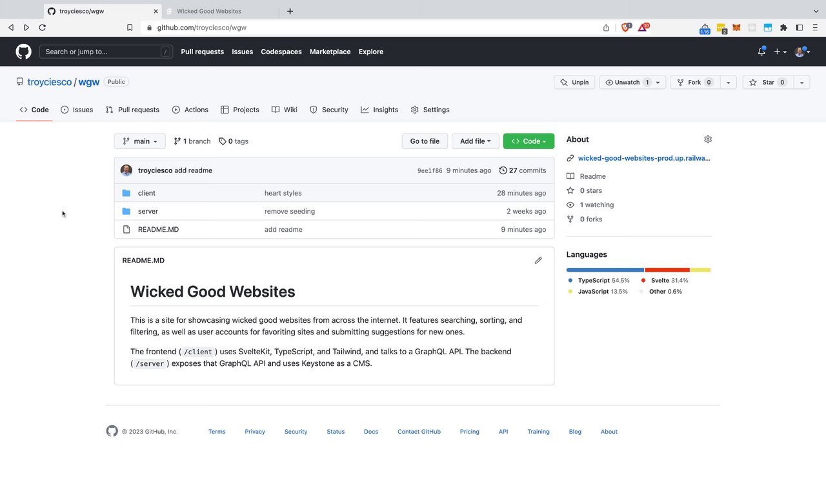The height and width of the screenshot is (504, 826).
Task: Open the notifications bell
Action: click(x=761, y=52)
